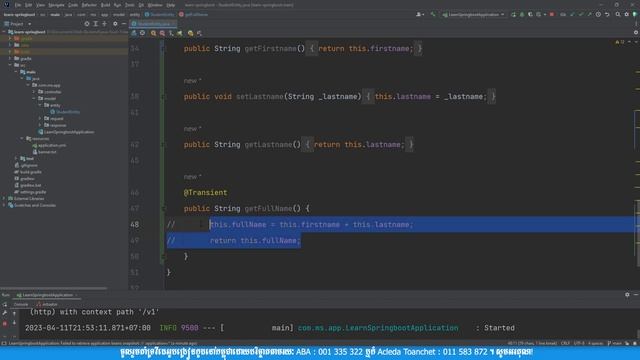
Task: Click line number 48 in the gutter
Action: coord(135,224)
